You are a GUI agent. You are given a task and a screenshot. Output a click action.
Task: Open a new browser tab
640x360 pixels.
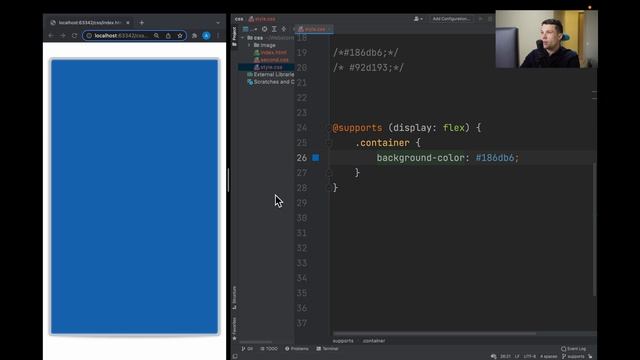(x=142, y=23)
